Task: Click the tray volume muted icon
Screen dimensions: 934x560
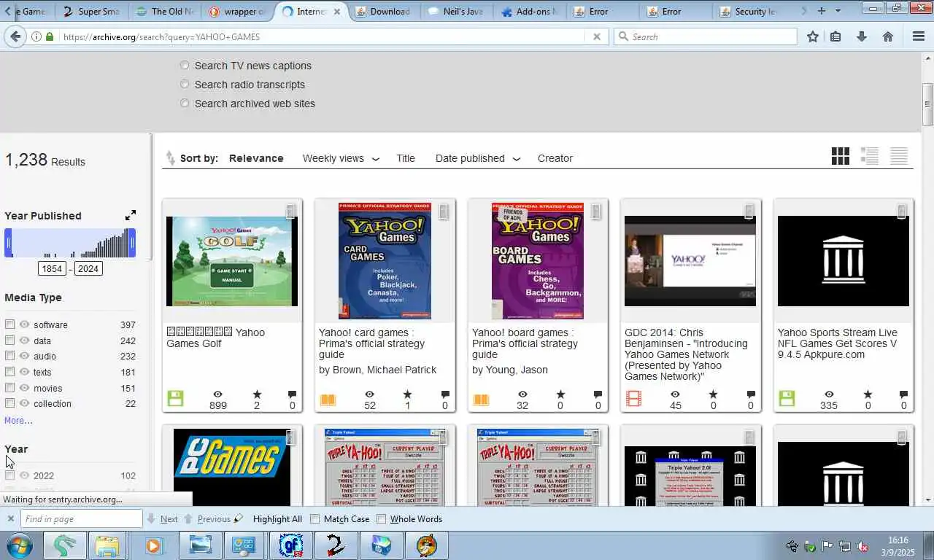Action: coord(862,546)
